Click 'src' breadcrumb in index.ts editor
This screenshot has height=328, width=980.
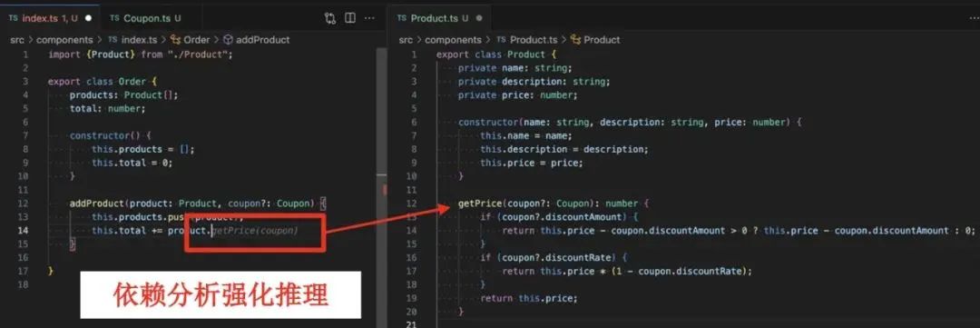point(17,39)
